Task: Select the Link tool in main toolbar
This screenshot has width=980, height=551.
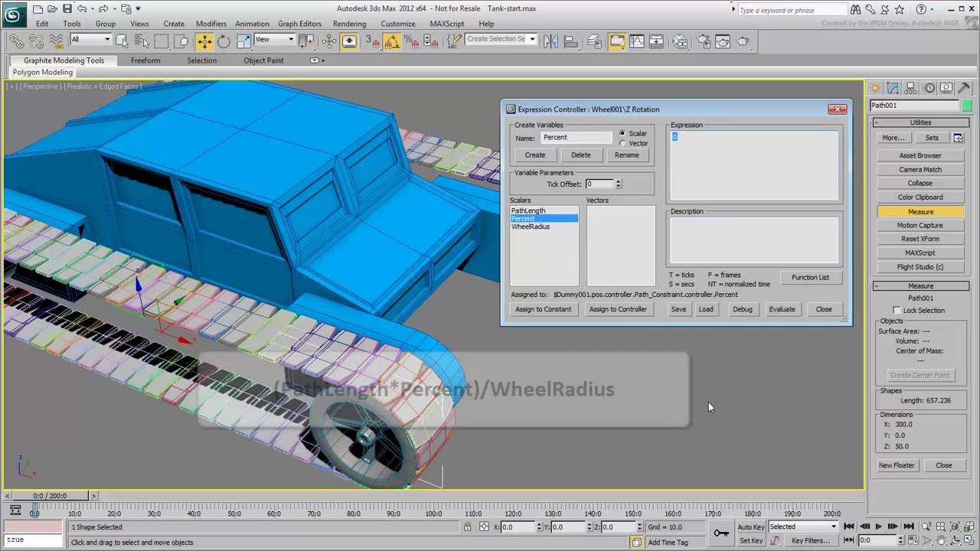Action: point(16,41)
